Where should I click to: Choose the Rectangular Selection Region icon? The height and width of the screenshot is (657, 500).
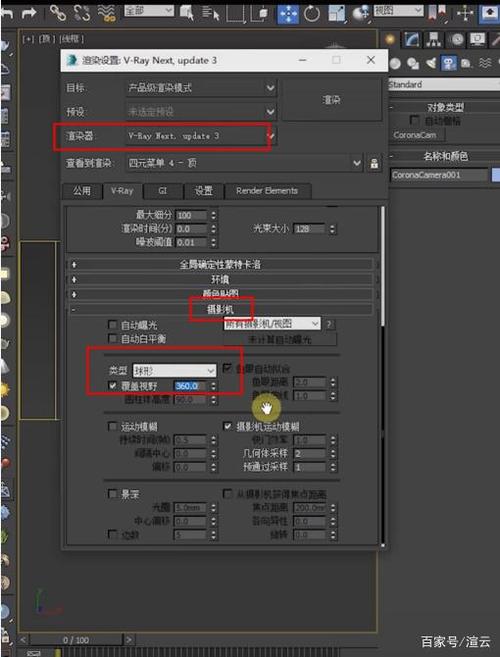click(x=235, y=13)
